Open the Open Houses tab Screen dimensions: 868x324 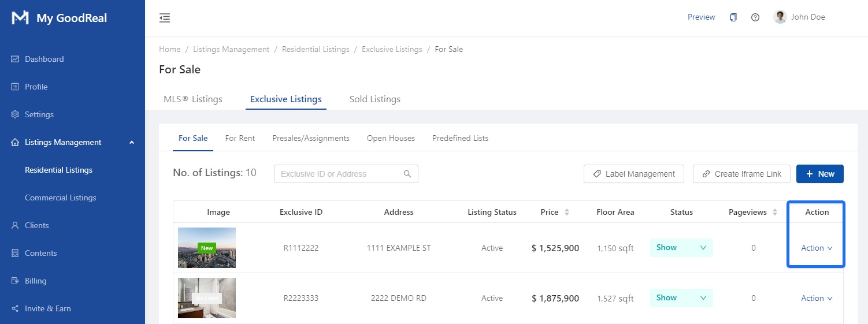391,138
